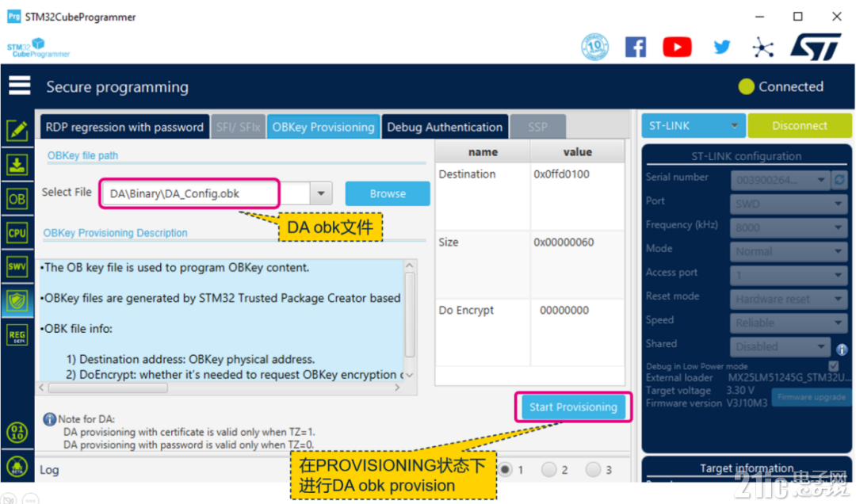Screen dimensions: 856x504
Task: Click the Browse button
Action: 388,193
